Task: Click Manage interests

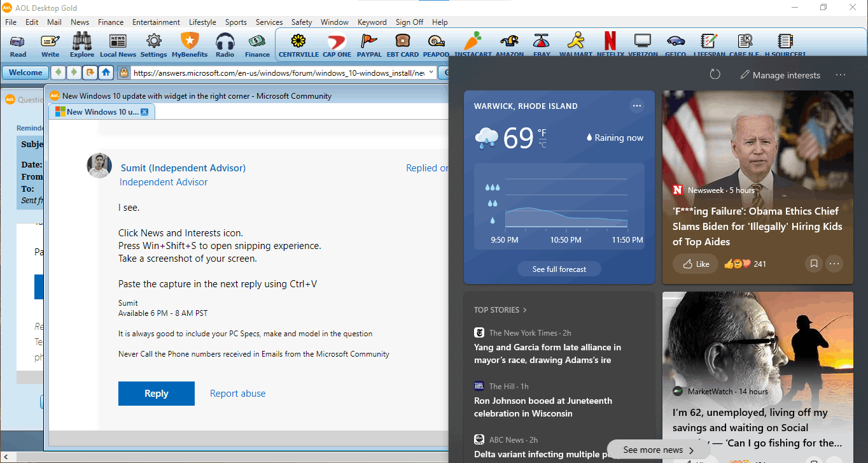Action: click(x=780, y=75)
